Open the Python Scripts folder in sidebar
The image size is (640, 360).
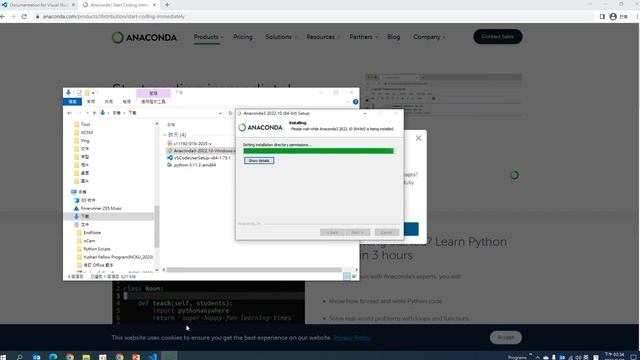click(93, 249)
